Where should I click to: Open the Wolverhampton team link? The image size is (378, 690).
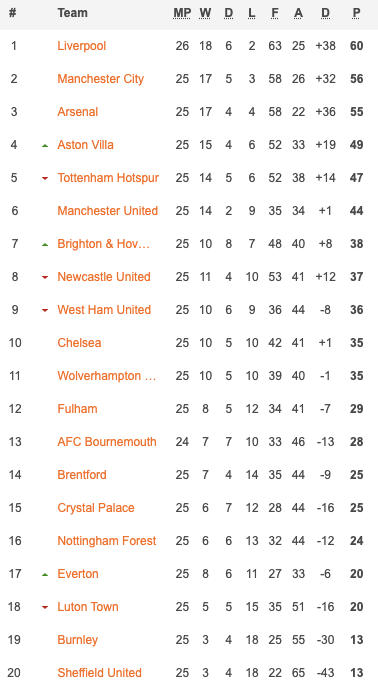107,376
